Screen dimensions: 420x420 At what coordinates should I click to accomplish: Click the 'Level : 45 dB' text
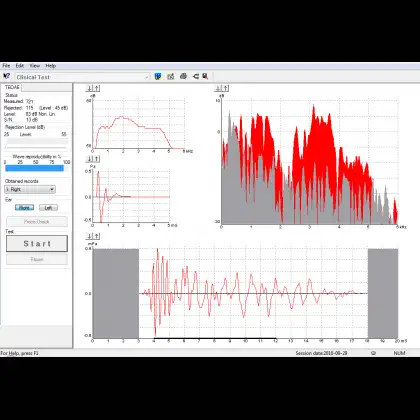pos(53,108)
